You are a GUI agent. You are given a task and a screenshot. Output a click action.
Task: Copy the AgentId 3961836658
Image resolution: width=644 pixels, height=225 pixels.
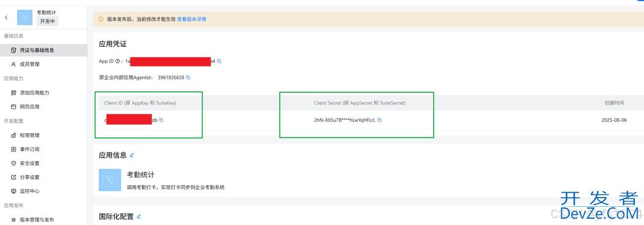[188, 77]
